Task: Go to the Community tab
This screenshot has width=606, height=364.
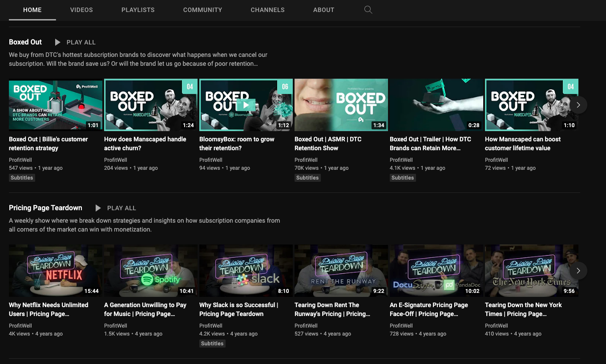Action: point(202,10)
